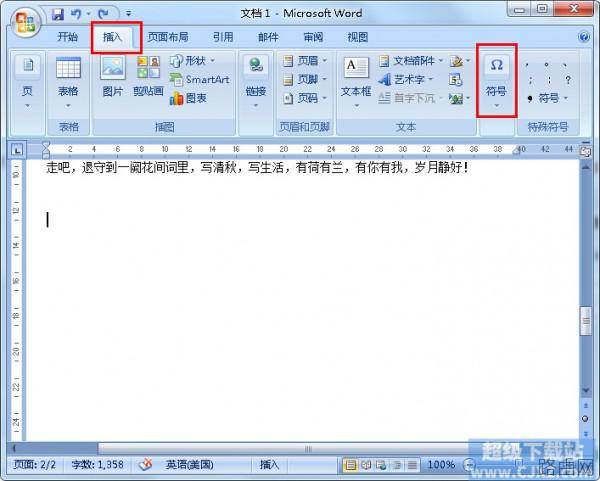Image resolution: width=600 pixels, height=481 pixels.
Task: Click the vertical scrollbar up arrow
Action: click(x=585, y=166)
